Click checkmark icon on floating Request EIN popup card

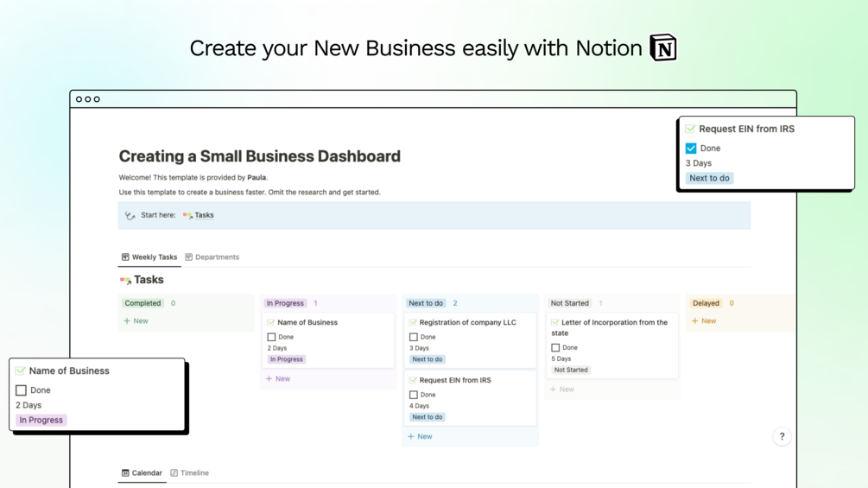pos(690,129)
